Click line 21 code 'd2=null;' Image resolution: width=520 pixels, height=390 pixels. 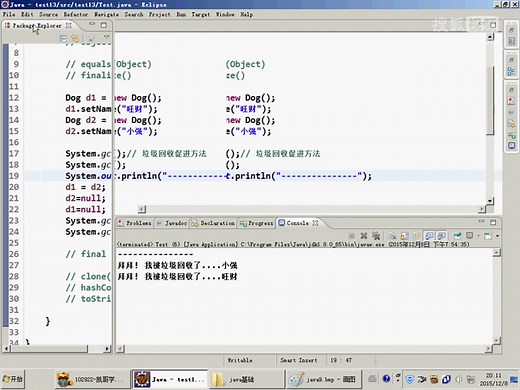85,198
